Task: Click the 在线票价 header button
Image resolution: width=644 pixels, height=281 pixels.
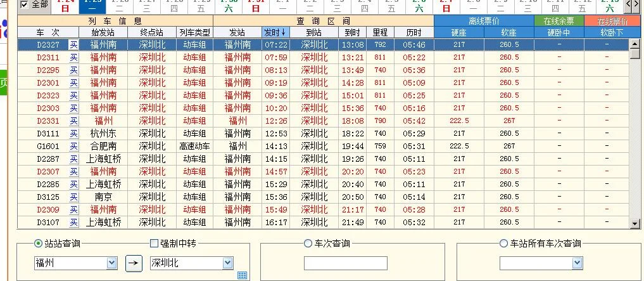Action: [x=612, y=21]
